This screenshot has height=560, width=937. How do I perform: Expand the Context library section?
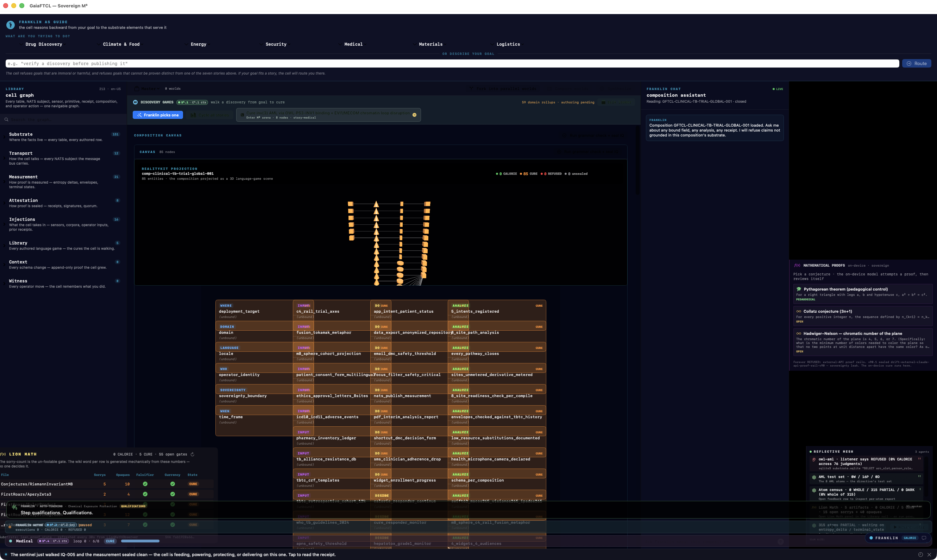tap(5, 265)
